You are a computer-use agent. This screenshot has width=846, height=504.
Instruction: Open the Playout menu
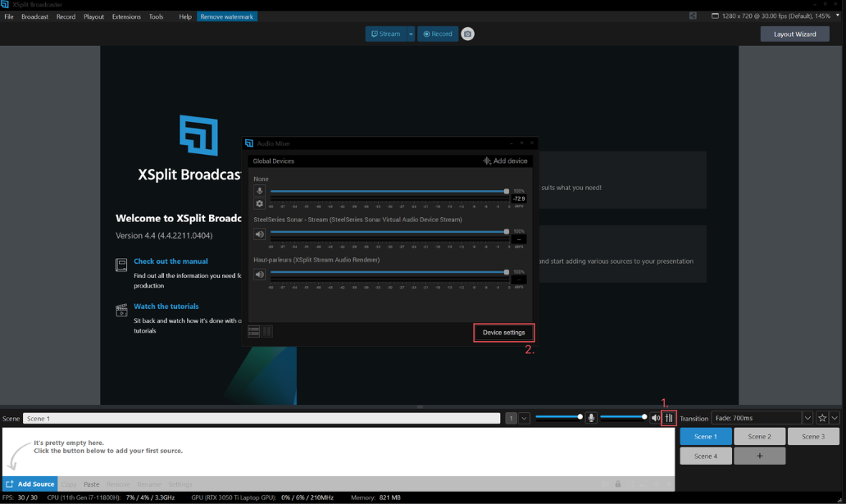[x=94, y=16]
